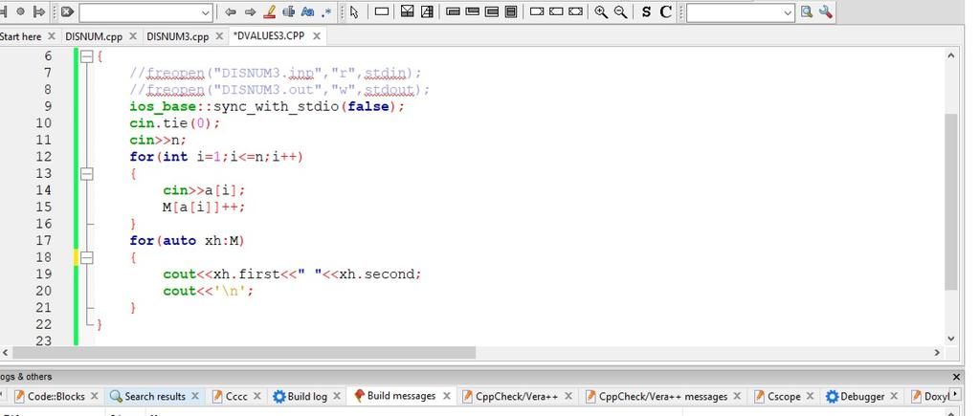Collapse the code fold at line 6
Viewport: 980px width, 416px height.
click(x=87, y=56)
